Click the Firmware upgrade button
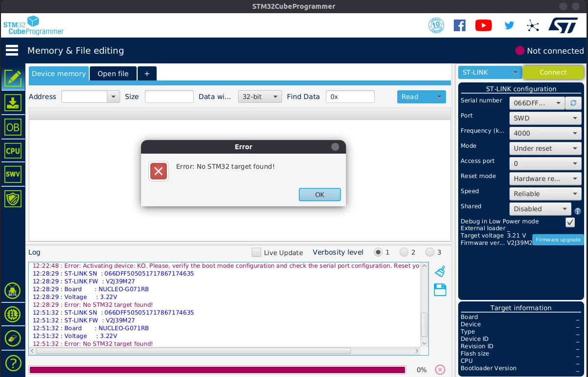Viewport: 588px width, 377px height. tap(558, 239)
